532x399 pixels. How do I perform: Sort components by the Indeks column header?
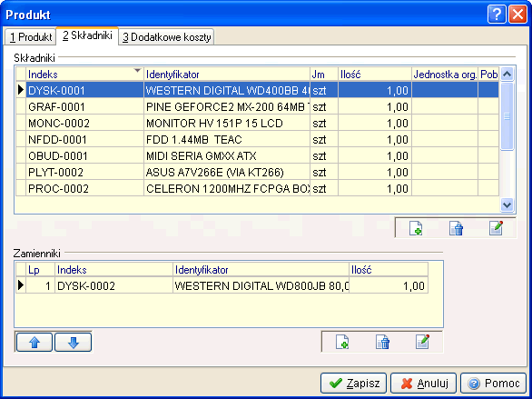[84, 75]
